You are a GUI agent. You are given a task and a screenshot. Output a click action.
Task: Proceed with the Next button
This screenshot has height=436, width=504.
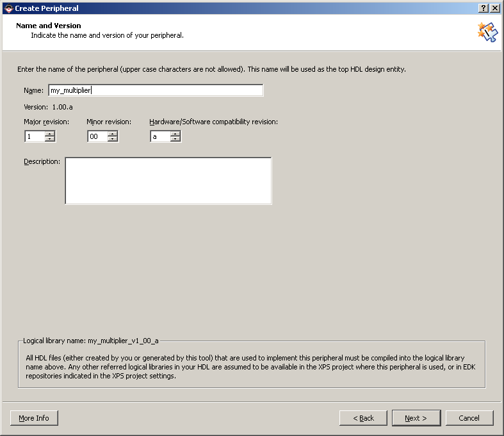pos(416,418)
